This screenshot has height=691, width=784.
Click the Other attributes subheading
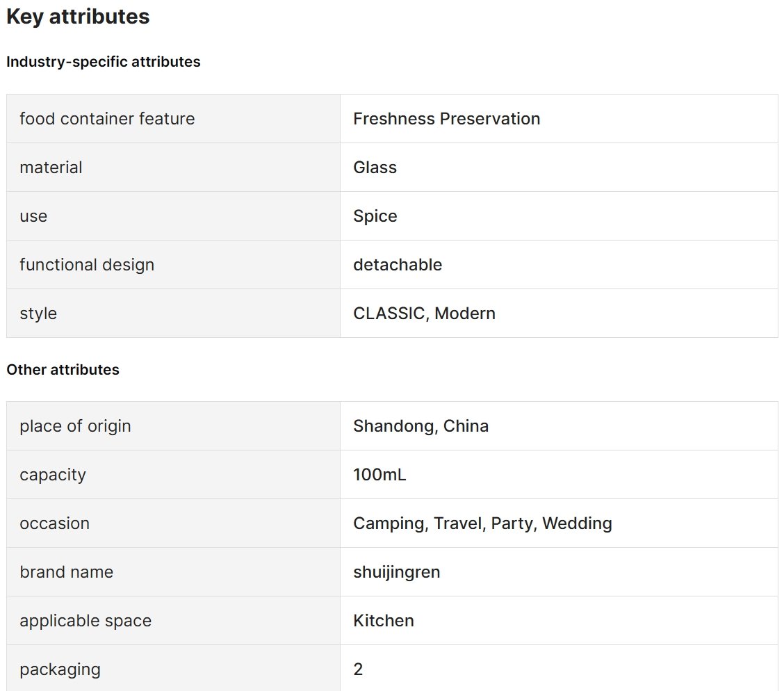tap(63, 370)
